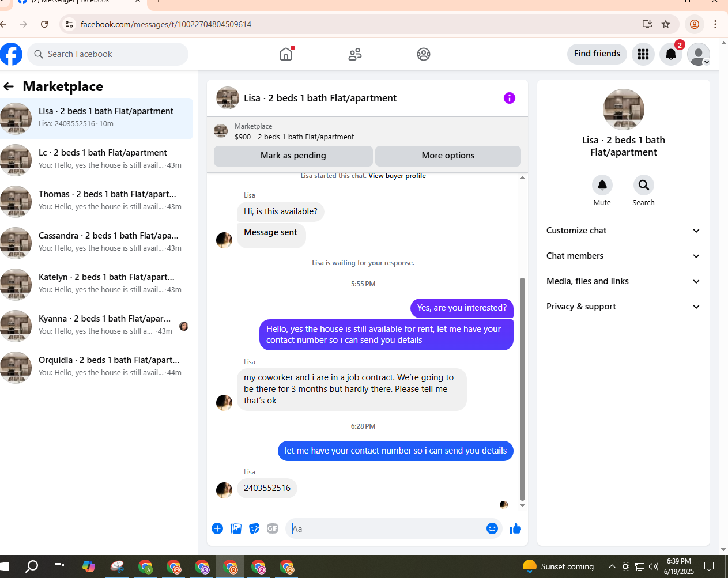Click the 'Yes, are you interested?' message bubble
728x578 pixels.
pos(462,308)
